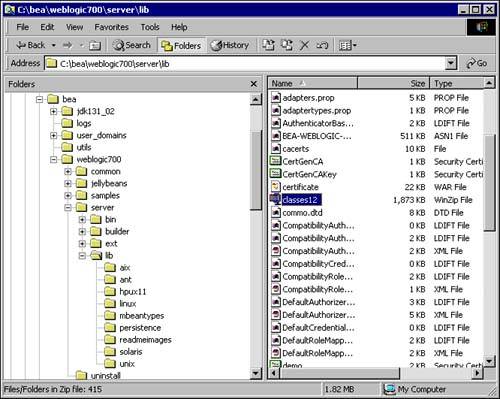The width and height of the screenshot is (500, 399).
Task: Select the commo.dtd file icon
Action: (x=275, y=212)
